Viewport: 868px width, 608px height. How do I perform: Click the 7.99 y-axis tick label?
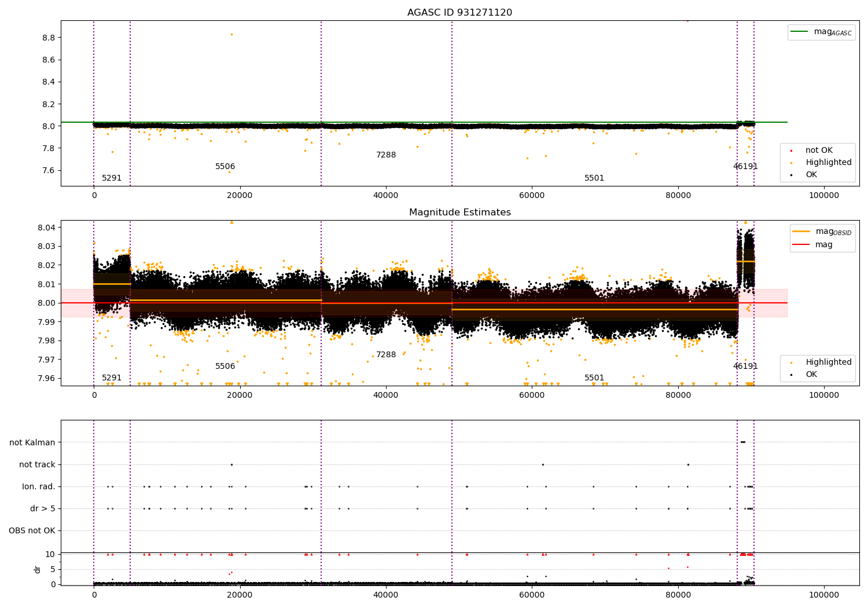(46, 322)
